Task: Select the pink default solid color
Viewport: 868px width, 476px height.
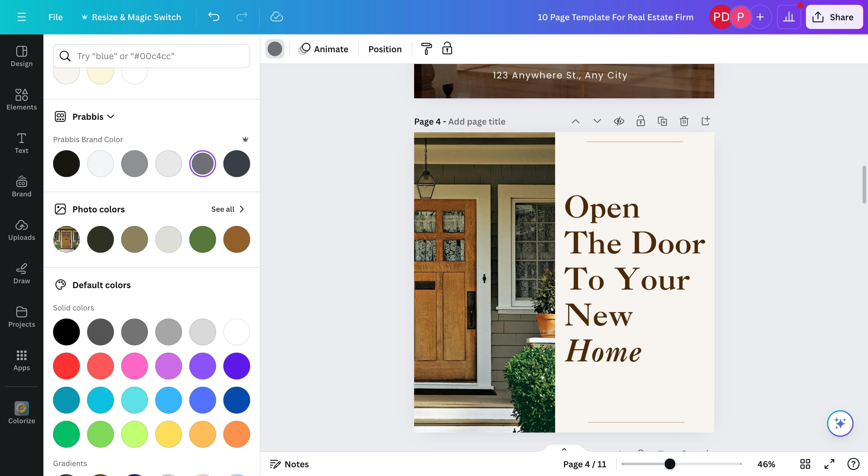Action: pos(134,366)
